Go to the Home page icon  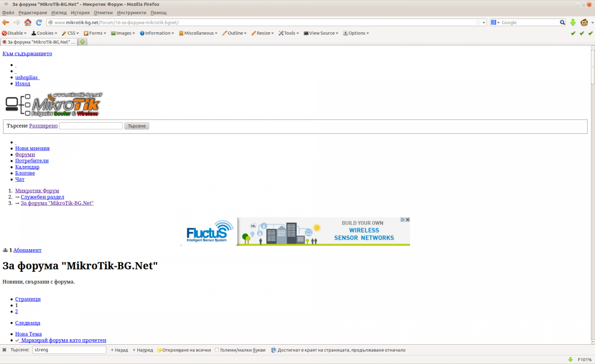click(28, 22)
